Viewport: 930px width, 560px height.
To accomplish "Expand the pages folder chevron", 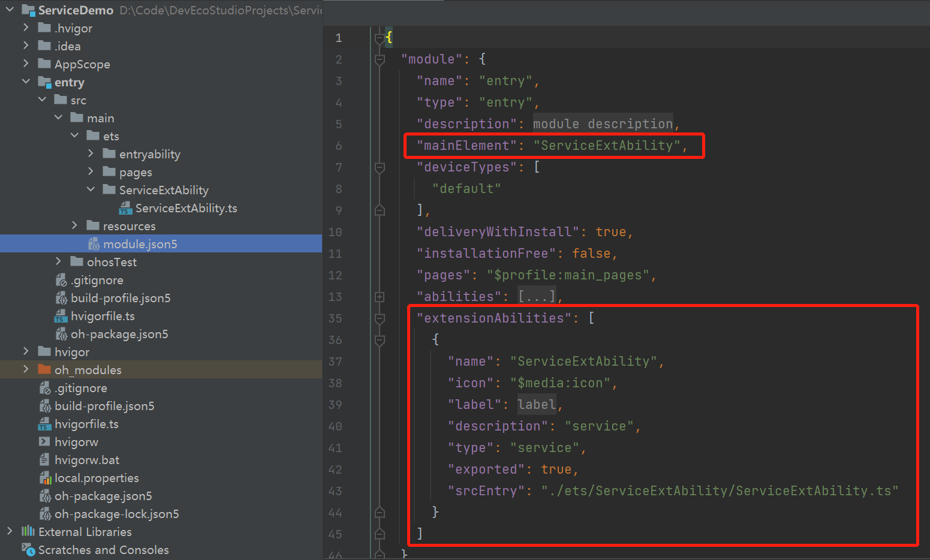I will pos(91,171).
